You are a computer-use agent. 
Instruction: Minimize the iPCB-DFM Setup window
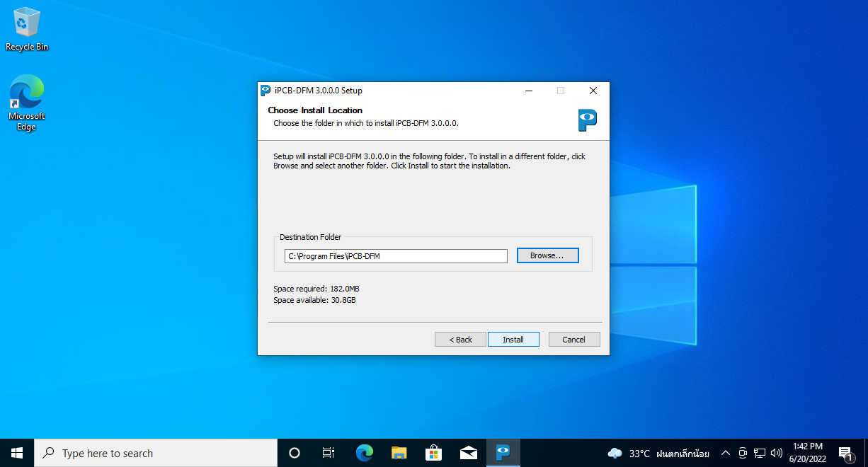528,91
